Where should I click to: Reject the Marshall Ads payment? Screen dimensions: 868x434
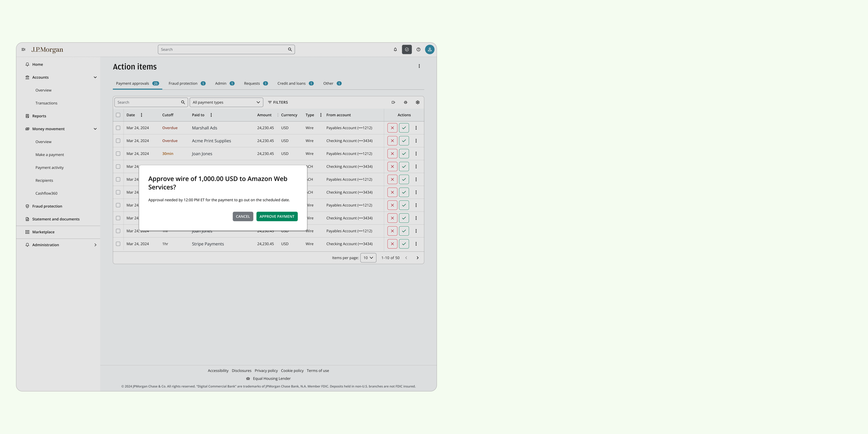[x=392, y=128]
